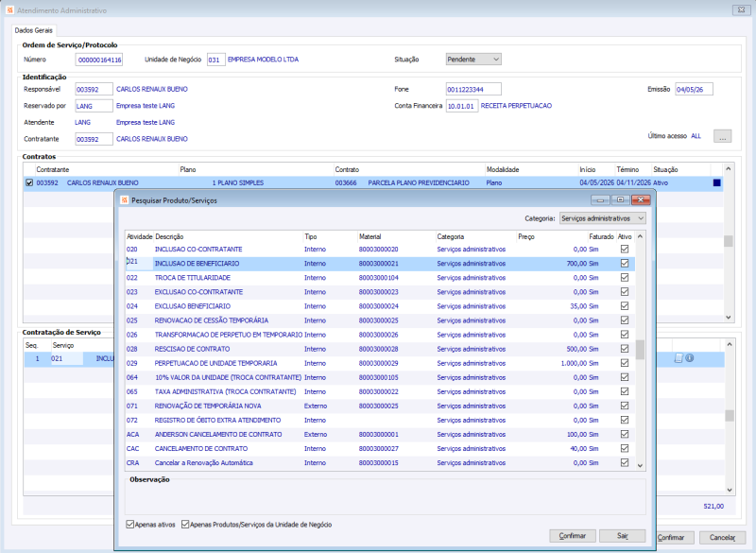Click the Atendimento Administrativo window title icon

pos(9,10)
